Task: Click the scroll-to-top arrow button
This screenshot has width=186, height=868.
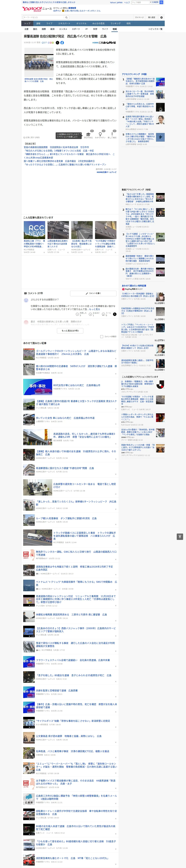Action: click(x=180, y=537)
